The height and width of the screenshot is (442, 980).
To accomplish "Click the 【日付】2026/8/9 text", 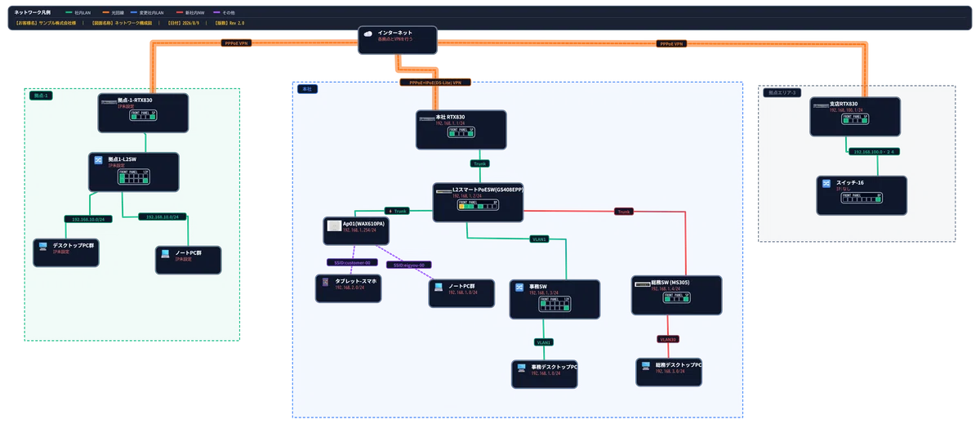I will point(182,23).
